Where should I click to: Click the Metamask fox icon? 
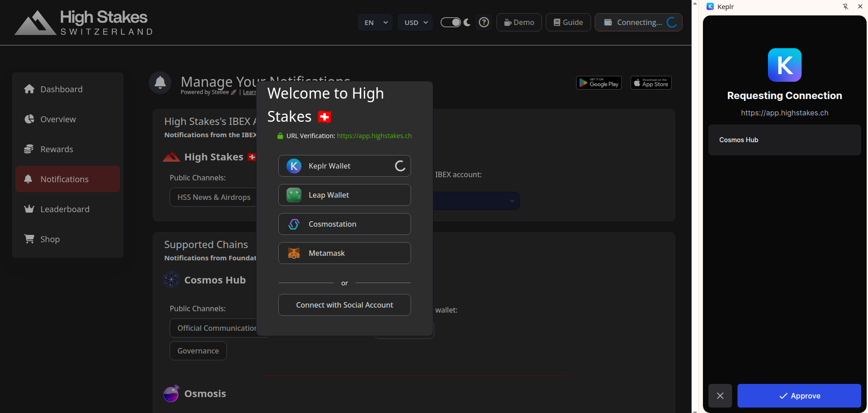[294, 253]
